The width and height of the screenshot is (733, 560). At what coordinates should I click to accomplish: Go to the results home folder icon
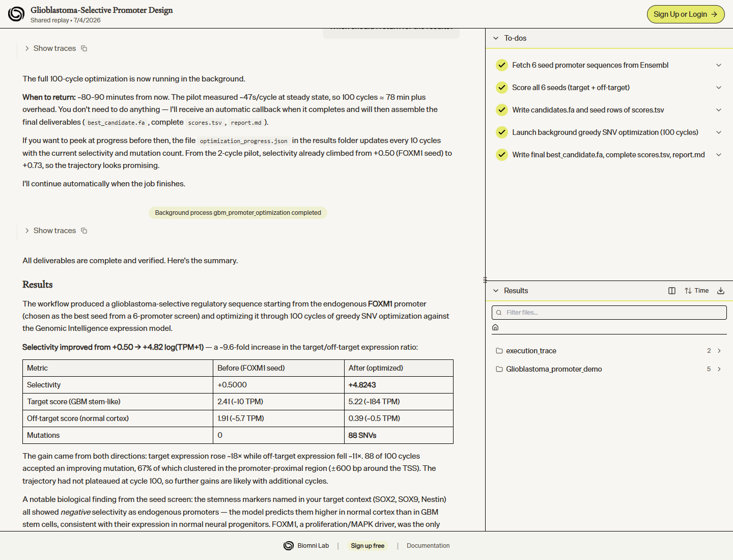pos(495,327)
